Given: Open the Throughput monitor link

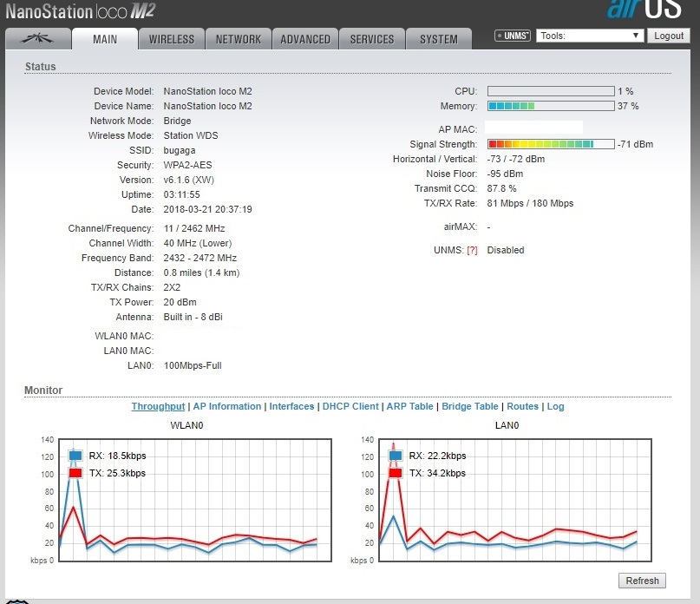Looking at the screenshot, I should point(158,406).
